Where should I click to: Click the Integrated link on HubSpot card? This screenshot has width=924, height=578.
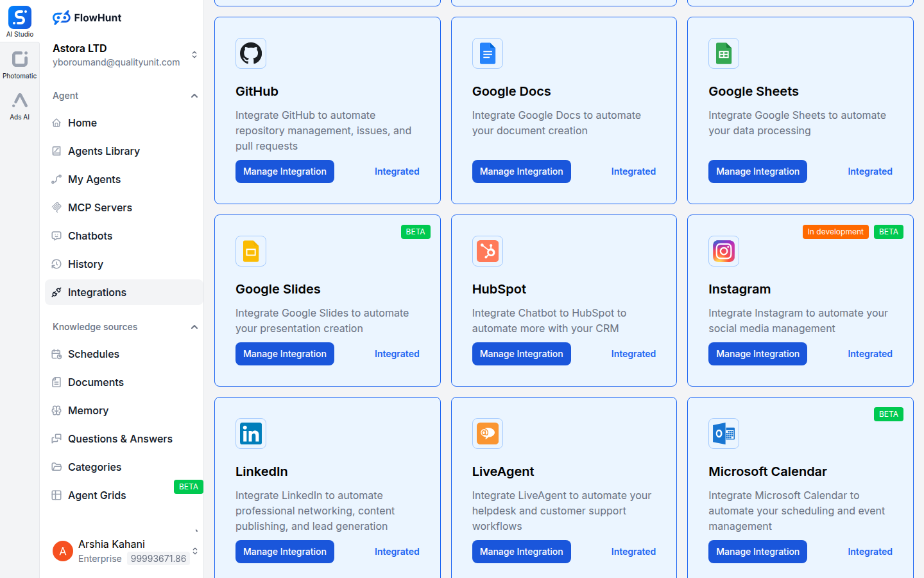[x=633, y=354]
